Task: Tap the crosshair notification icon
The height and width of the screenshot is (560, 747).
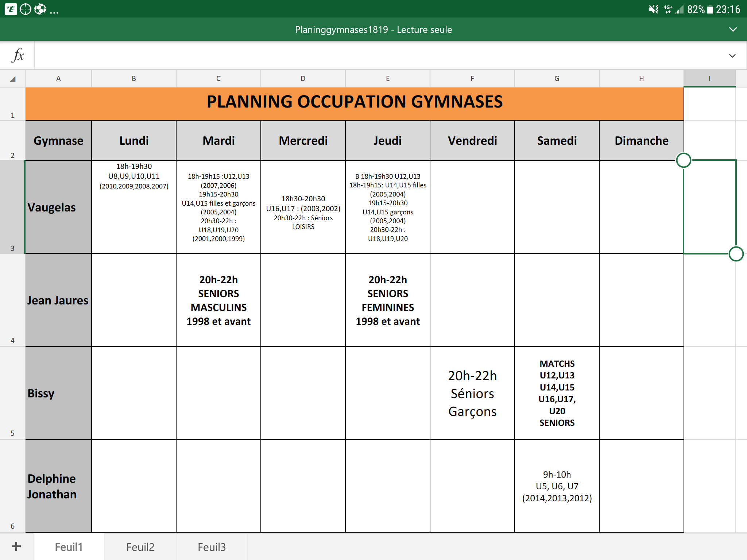Action: (25, 9)
